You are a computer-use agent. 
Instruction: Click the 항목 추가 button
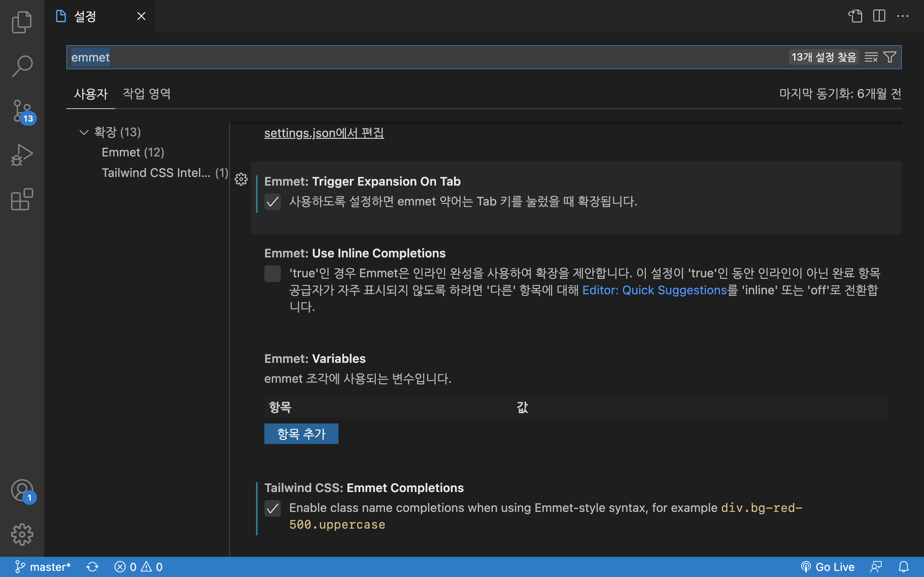301,433
